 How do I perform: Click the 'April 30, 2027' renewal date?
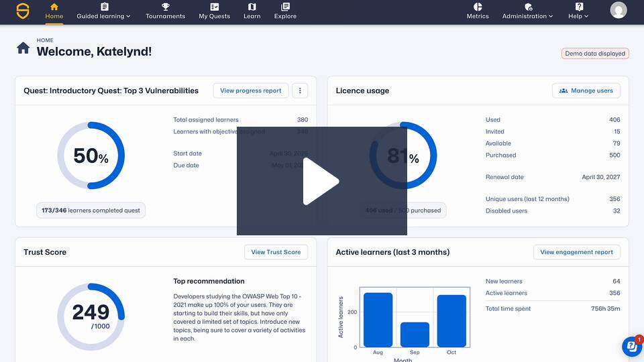point(601,177)
